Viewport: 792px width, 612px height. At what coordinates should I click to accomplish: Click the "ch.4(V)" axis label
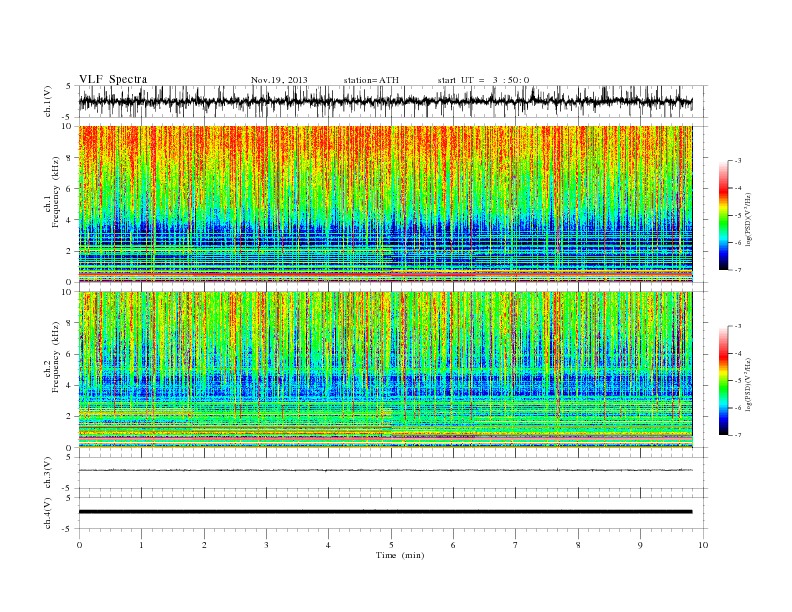coord(48,513)
